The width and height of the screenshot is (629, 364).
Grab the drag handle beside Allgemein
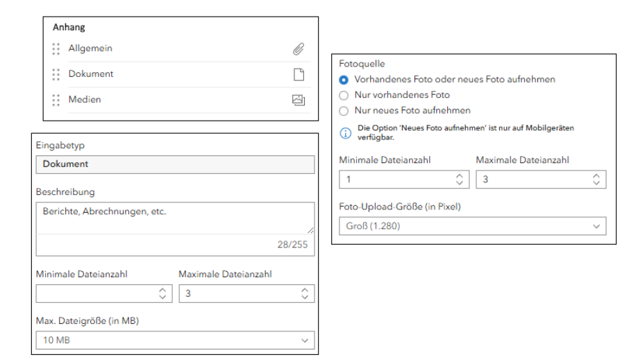pyautogui.click(x=56, y=49)
